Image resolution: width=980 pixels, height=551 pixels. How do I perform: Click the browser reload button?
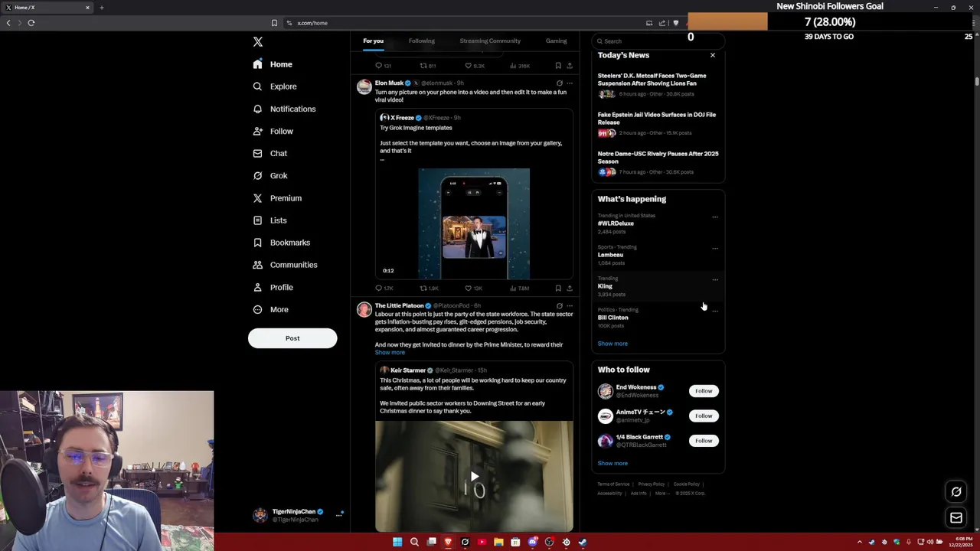pos(31,23)
